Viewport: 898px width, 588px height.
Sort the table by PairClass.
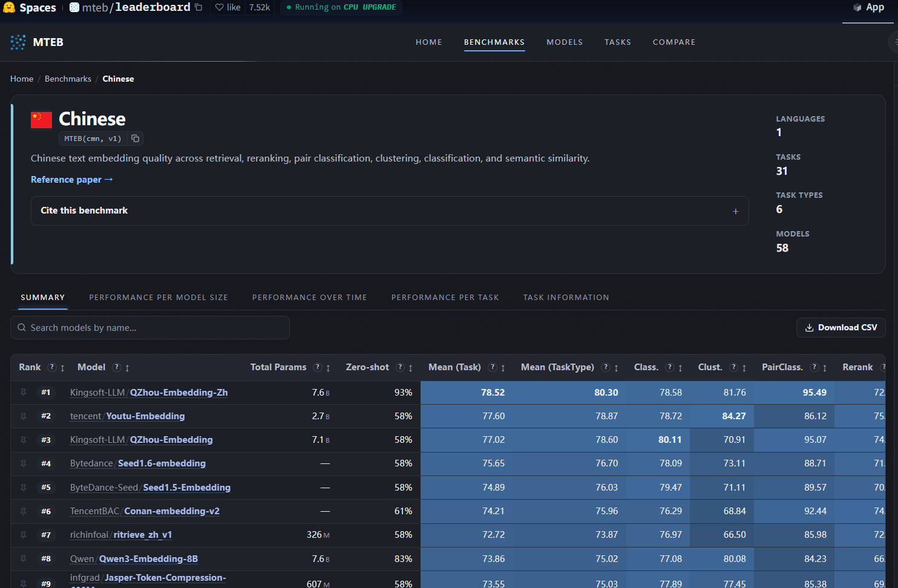(x=825, y=368)
